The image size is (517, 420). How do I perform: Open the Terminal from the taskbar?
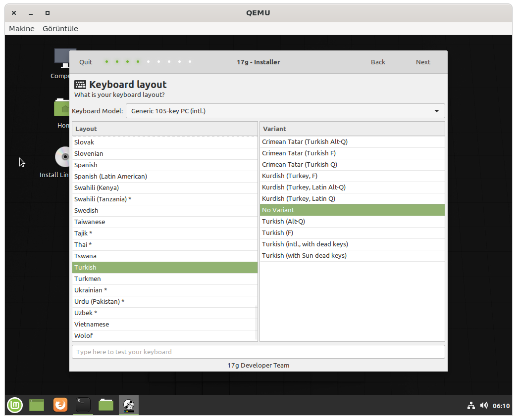click(x=83, y=405)
